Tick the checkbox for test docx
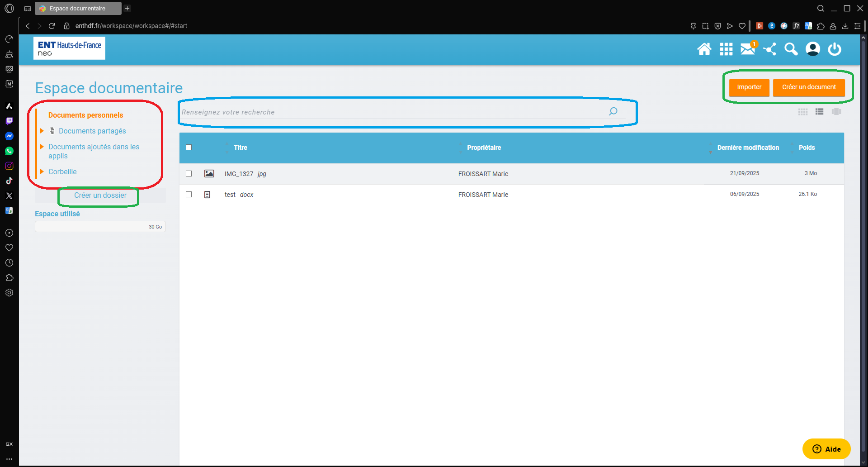 (189, 195)
